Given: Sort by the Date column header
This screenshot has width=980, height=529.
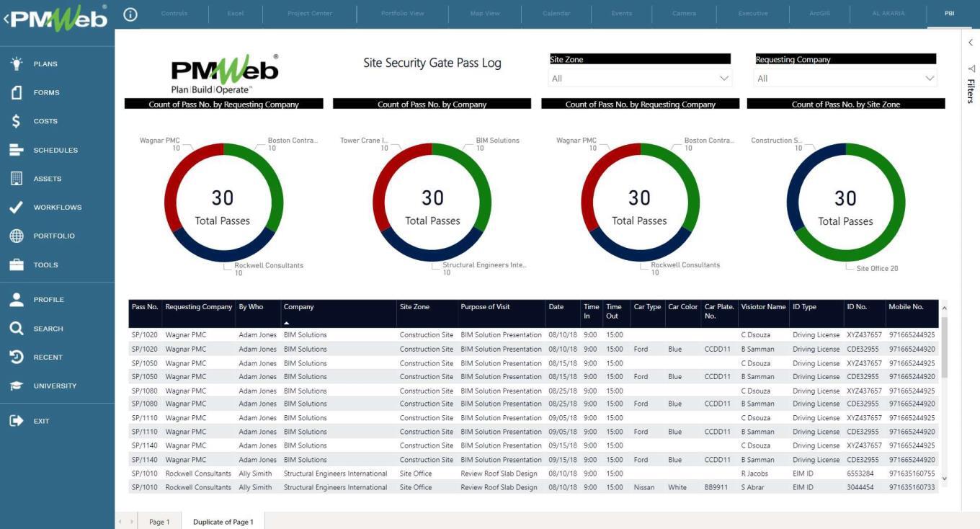Looking at the screenshot, I should (556, 307).
